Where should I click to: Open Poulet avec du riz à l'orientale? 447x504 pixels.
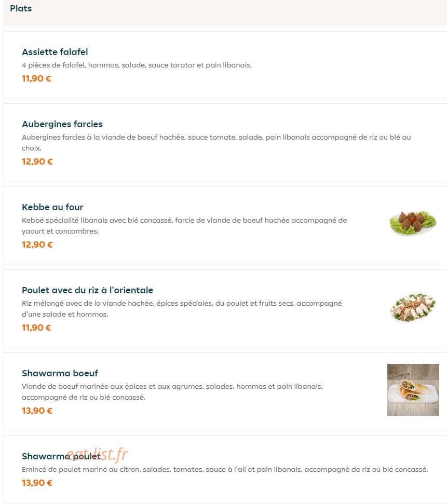click(87, 290)
